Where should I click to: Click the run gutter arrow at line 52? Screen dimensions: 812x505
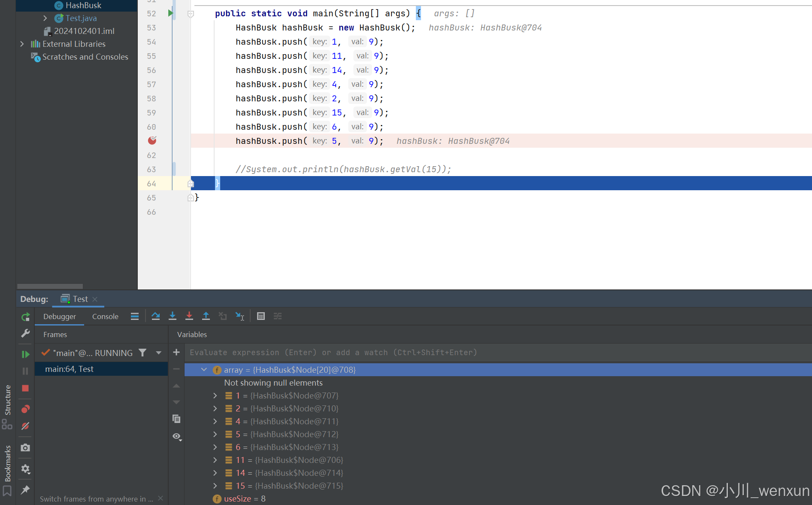[x=170, y=13]
